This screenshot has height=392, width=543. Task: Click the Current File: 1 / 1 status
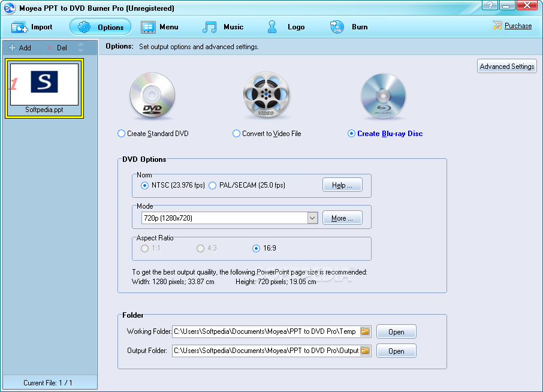pyautogui.click(x=48, y=382)
